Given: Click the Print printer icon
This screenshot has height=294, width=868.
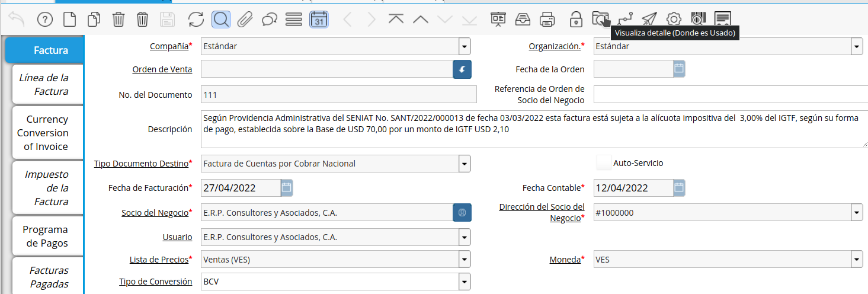Looking at the screenshot, I should pos(547,20).
